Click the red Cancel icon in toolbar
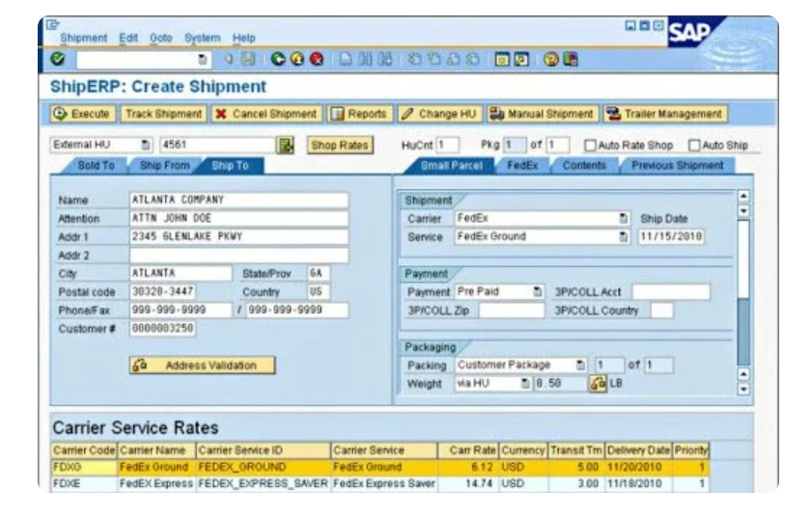The height and width of the screenshot is (518, 812). [x=317, y=59]
